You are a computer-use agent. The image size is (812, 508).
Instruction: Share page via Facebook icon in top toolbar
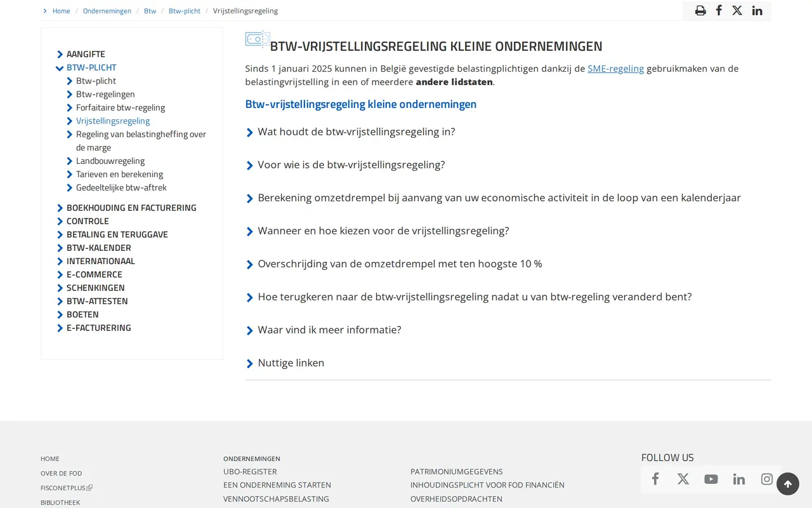point(719,10)
